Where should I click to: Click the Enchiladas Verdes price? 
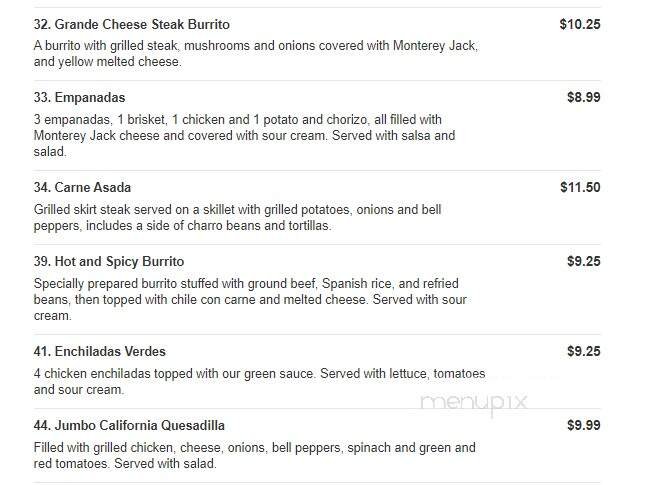583,351
